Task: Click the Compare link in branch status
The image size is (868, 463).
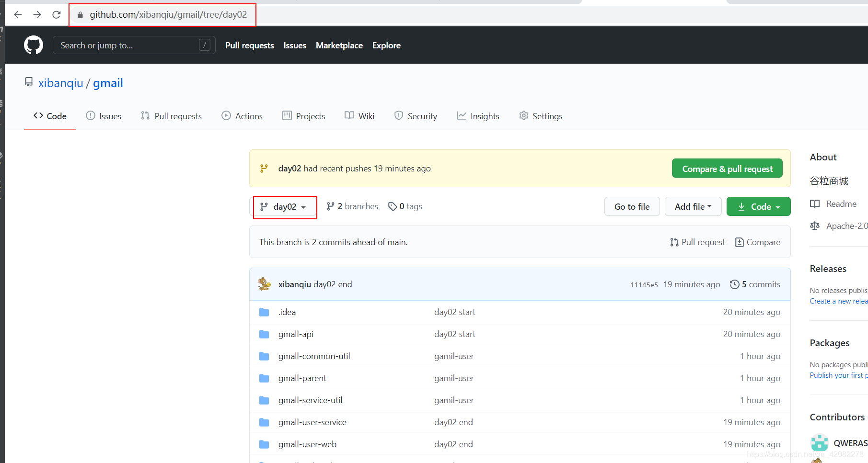Action: coord(758,242)
